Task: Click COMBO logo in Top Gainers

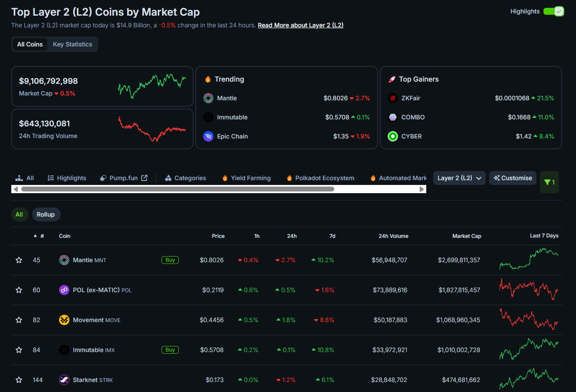Action: point(393,117)
